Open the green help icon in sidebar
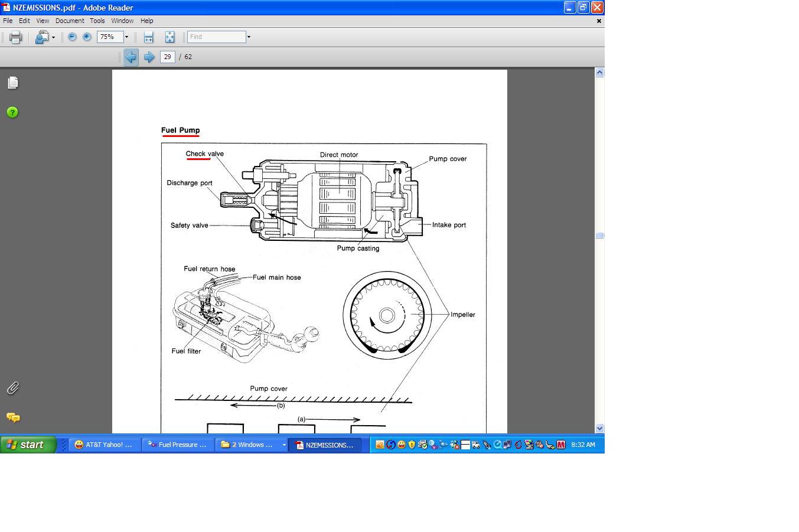 [x=12, y=112]
